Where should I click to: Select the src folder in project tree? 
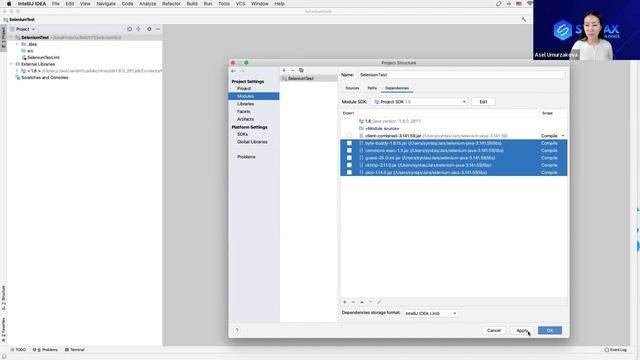pos(30,51)
